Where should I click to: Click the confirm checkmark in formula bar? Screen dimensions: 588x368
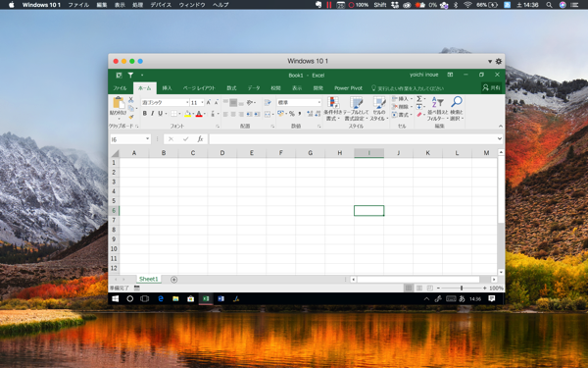[185, 139]
